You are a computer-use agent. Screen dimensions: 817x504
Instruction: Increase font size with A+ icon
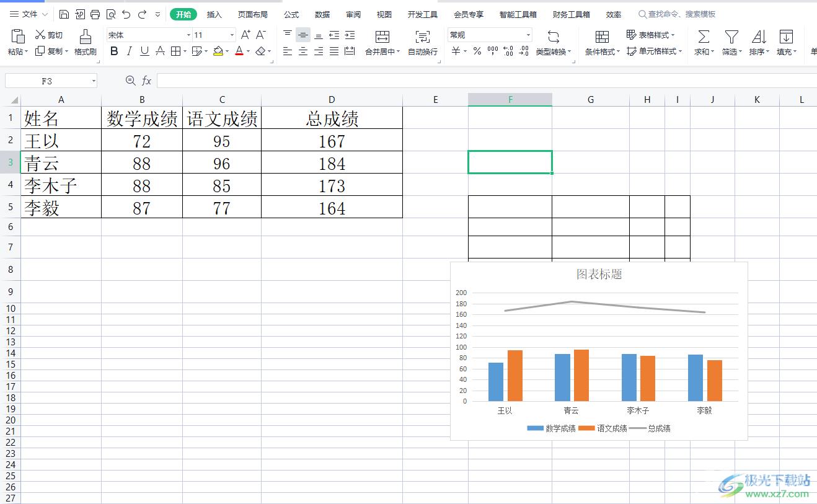(245, 35)
